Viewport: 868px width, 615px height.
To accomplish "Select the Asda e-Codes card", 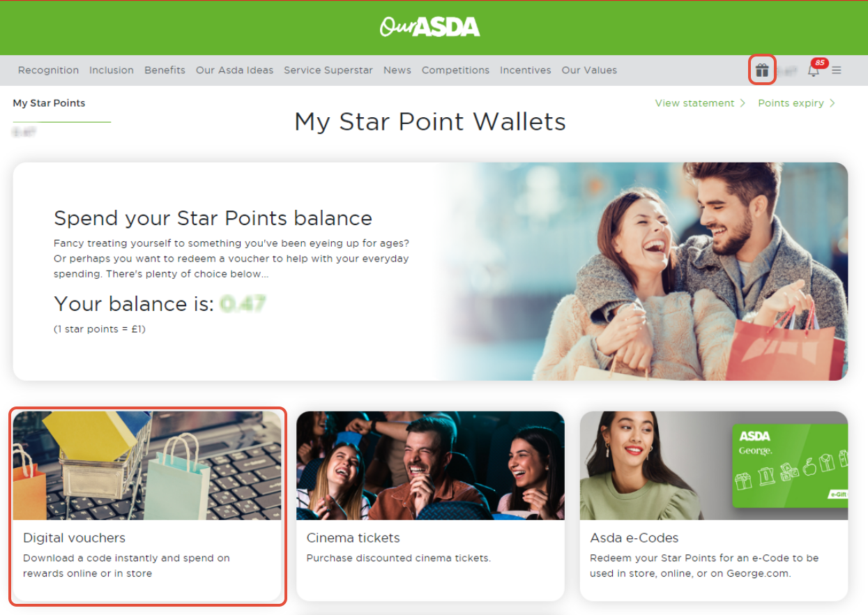I will [x=714, y=506].
